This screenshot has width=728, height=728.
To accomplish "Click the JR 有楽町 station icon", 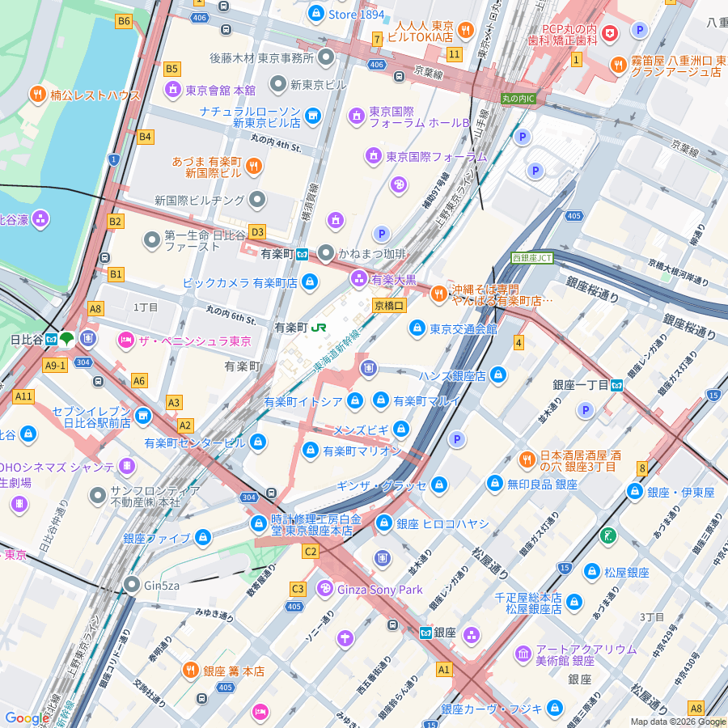I will pos(320,328).
